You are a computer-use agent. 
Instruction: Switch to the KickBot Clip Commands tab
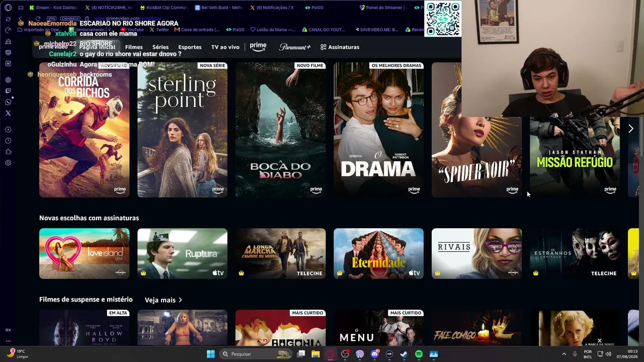pyautogui.click(x=164, y=8)
